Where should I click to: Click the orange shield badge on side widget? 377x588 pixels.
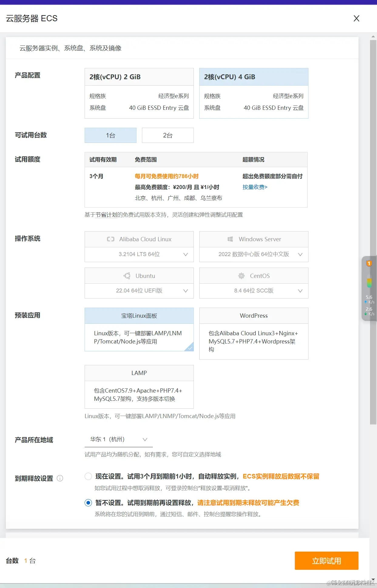tap(369, 263)
